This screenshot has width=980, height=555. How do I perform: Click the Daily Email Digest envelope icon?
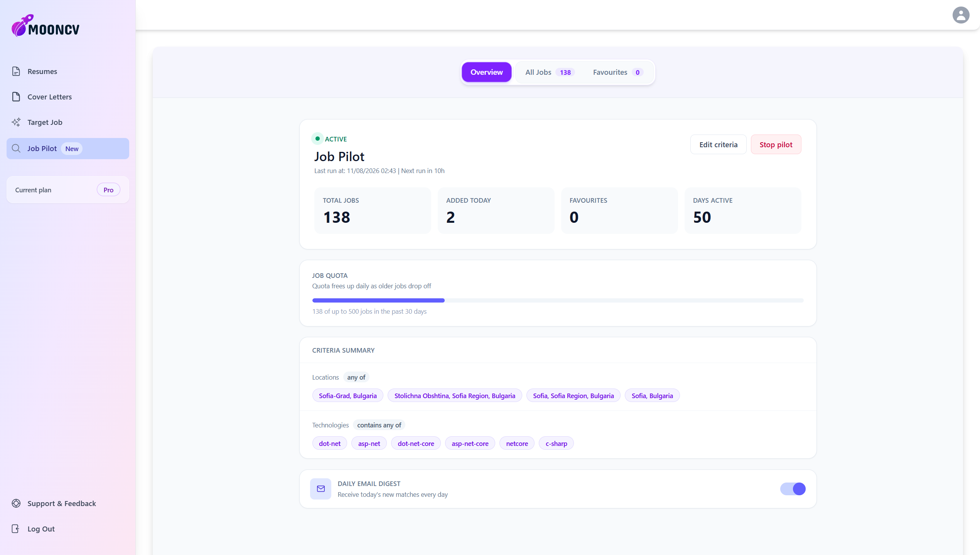pos(320,489)
